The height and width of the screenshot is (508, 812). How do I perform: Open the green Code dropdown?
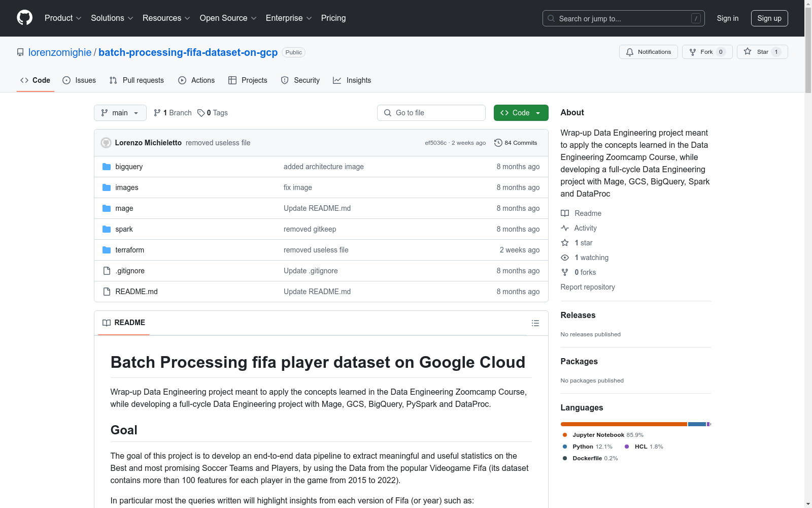(x=521, y=113)
